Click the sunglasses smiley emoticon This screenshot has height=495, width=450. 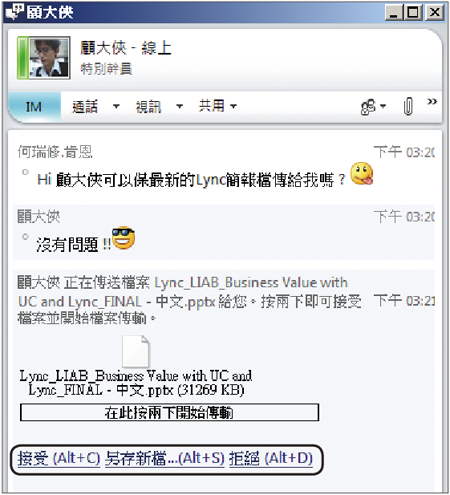(x=123, y=238)
